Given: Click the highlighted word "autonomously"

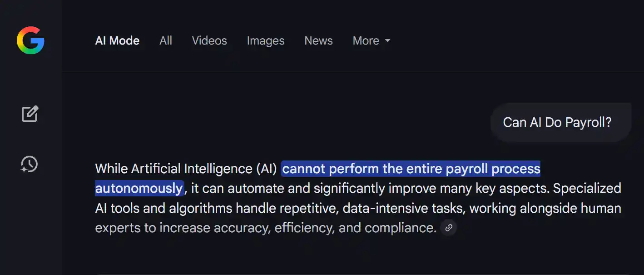Looking at the screenshot, I should pyautogui.click(x=139, y=188).
